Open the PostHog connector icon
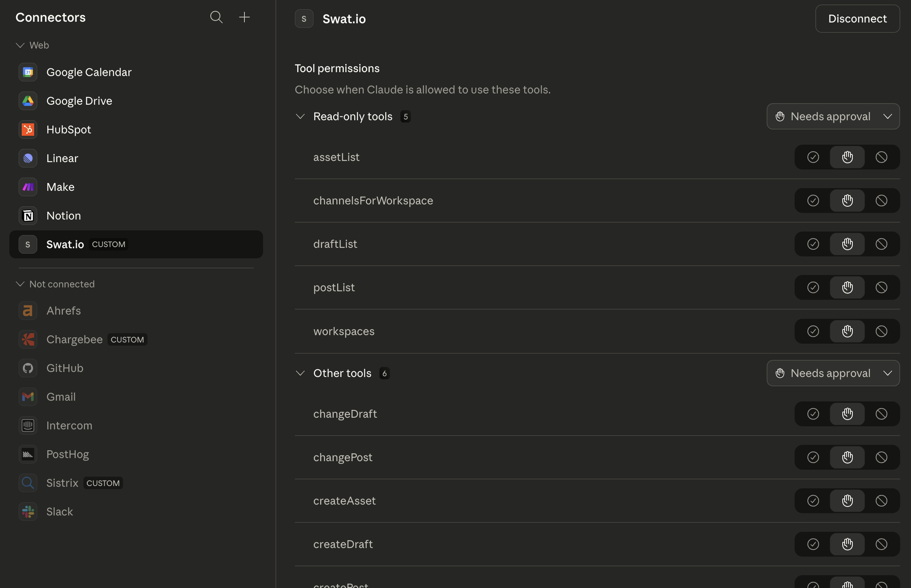The height and width of the screenshot is (588, 911). (28, 454)
